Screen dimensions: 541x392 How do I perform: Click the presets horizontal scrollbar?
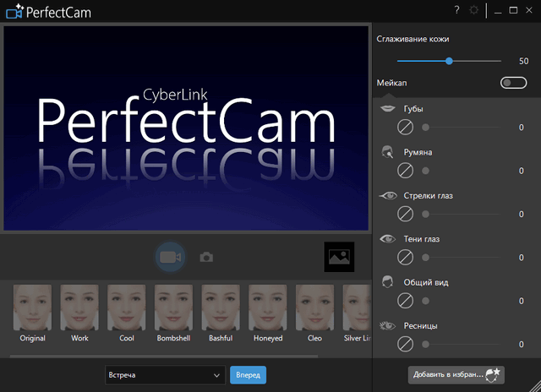(x=169, y=356)
